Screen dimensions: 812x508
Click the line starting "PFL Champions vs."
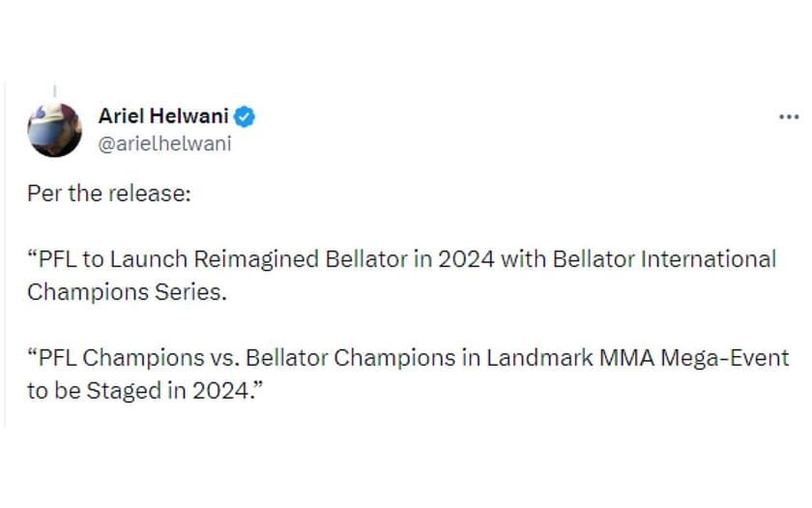(408, 358)
